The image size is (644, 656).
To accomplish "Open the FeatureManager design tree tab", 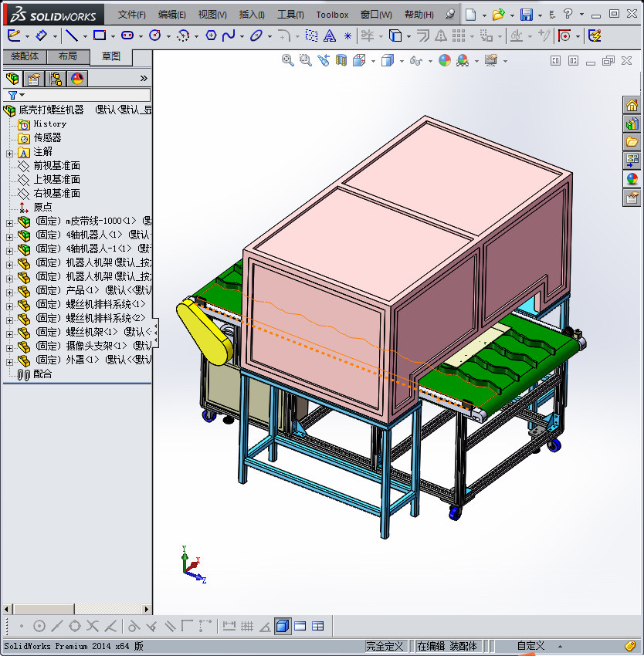I will (12, 79).
